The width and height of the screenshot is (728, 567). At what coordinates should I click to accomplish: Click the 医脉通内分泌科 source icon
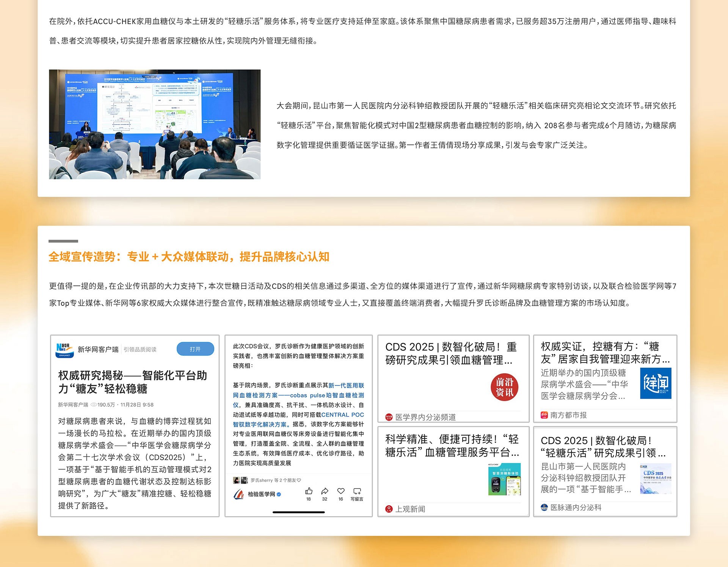544,507
